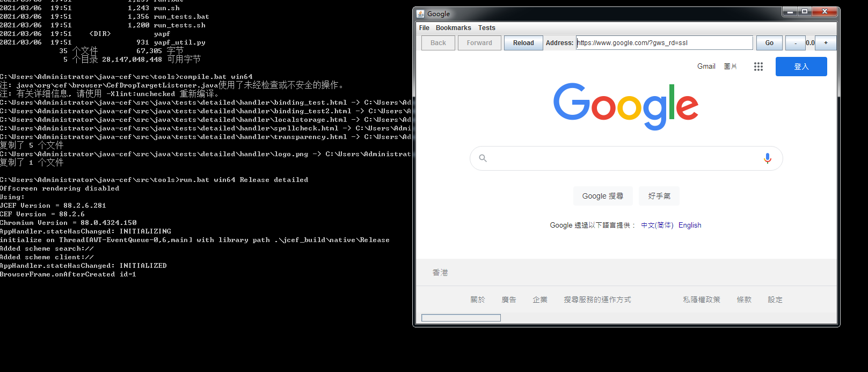Open the Tests menu

[x=486, y=28]
